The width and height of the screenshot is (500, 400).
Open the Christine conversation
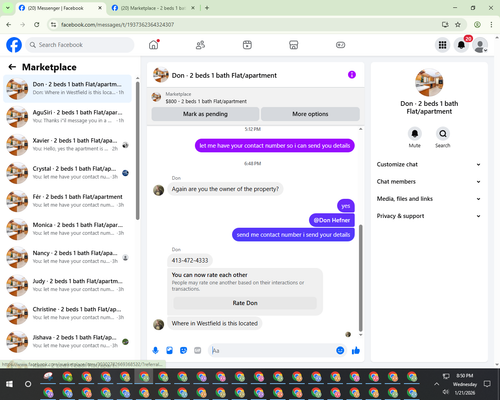click(67, 314)
